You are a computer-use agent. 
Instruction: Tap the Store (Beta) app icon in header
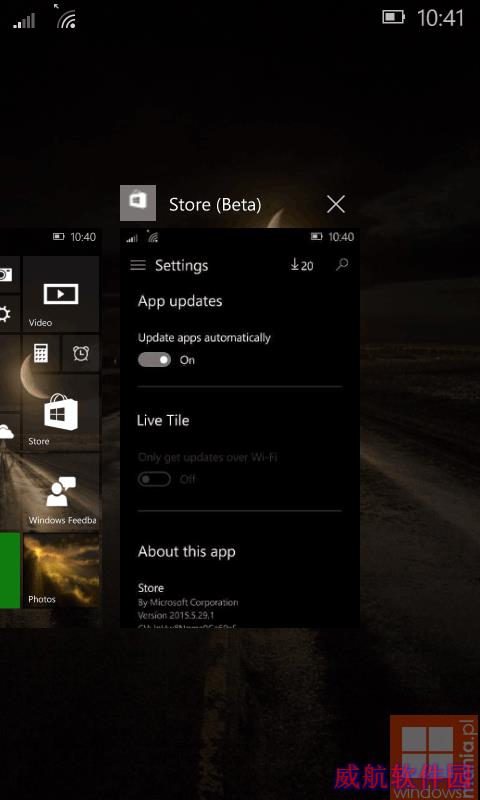tap(138, 203)
